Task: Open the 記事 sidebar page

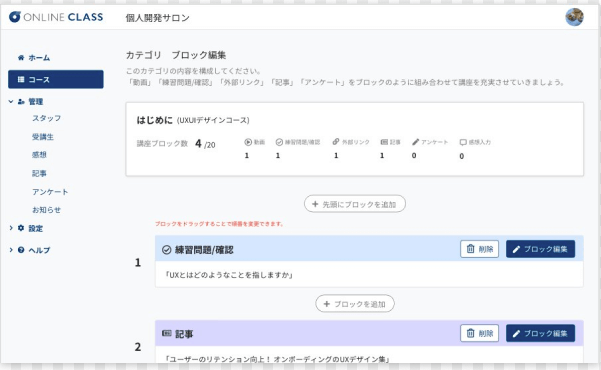Action: click(x=39, y=173)
